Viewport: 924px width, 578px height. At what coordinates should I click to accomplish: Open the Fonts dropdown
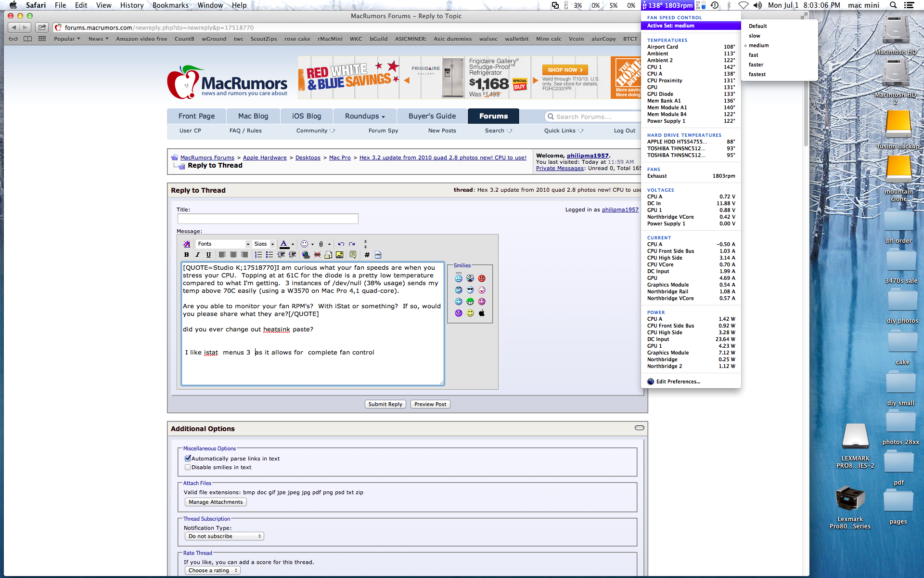point(224,244)
